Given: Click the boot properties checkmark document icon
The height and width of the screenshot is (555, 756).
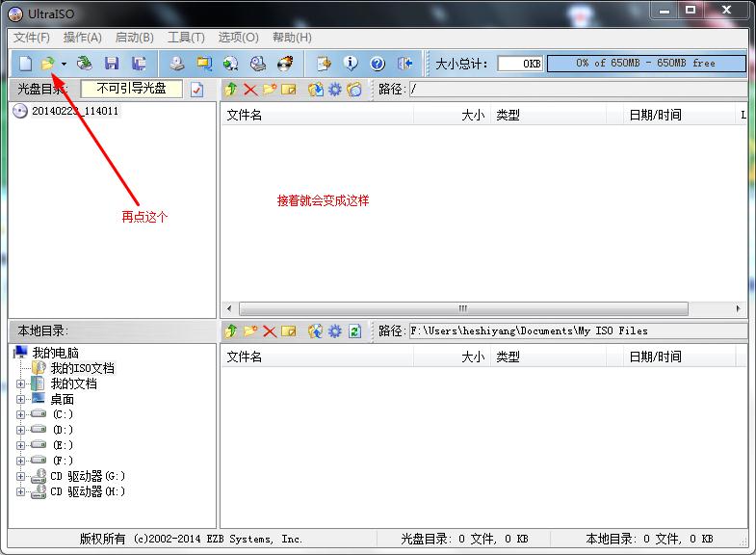Looking at the screenshot, I should pos(196,90).
